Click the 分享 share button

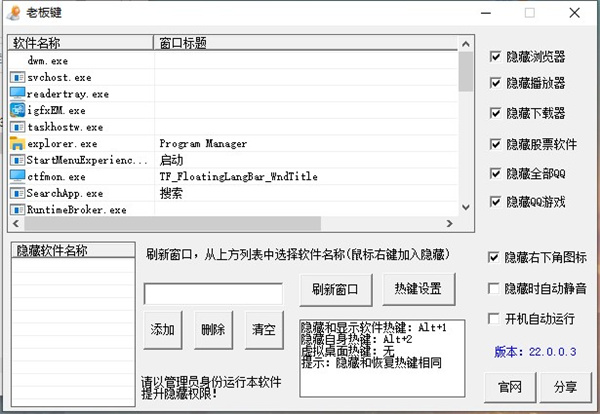pyautogui.click(x=566, y=387)
